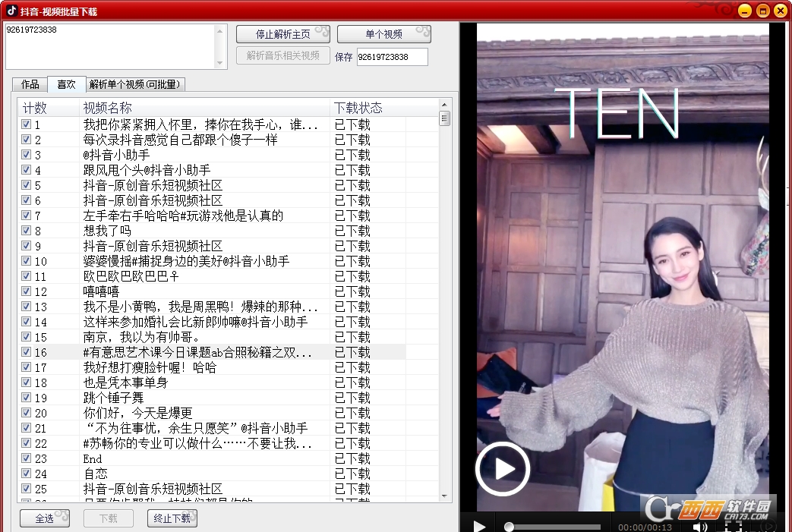The image size is (792, 532).
Task: Click the video list scrollbar thumb
Action: pos(444,118)
